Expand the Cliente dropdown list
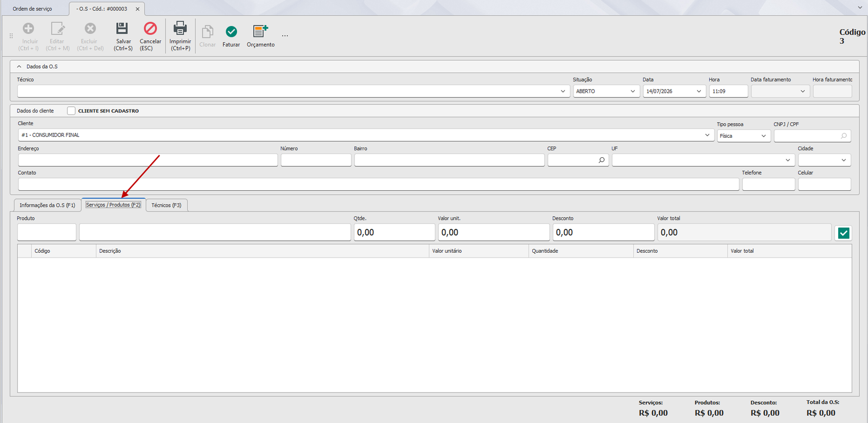Viewport: 868px width, 423px height. pos(707,135)
